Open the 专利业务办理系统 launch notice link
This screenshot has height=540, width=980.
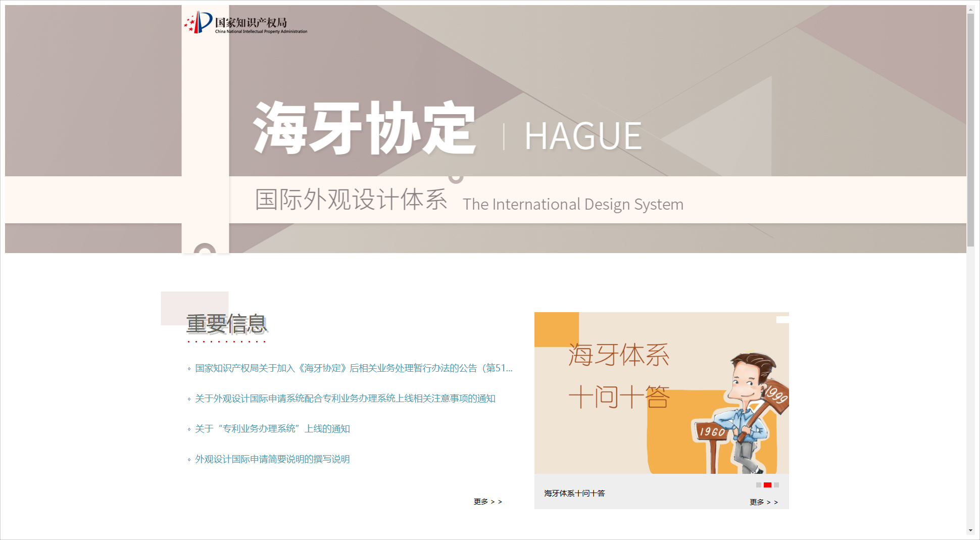click(272, 429)
